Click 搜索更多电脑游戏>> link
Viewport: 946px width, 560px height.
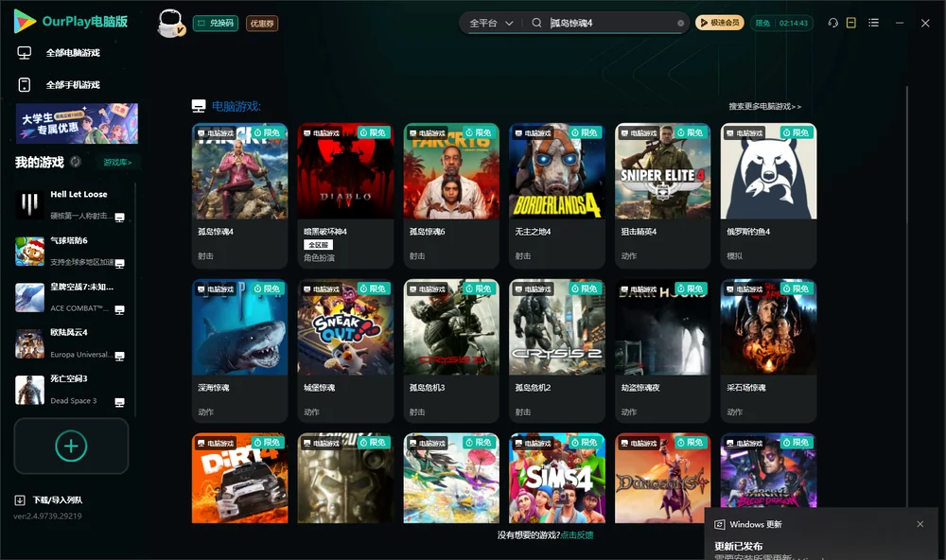(764, 106)
